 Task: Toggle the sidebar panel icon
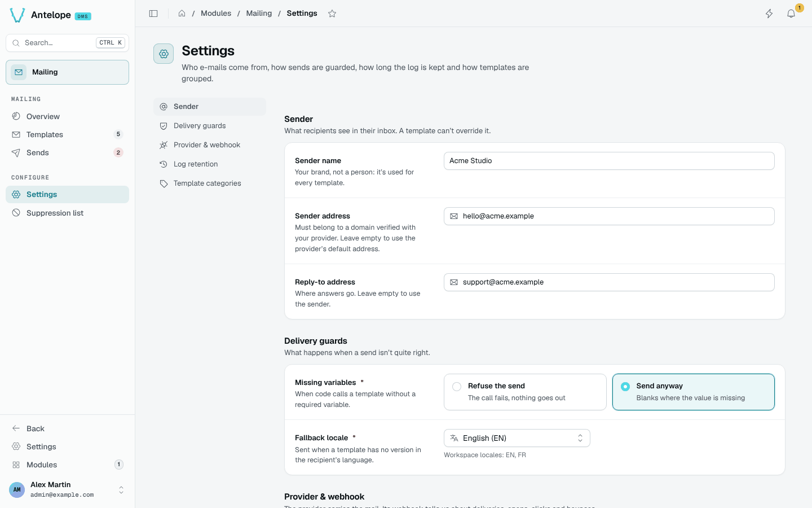(x=153, y=14)
